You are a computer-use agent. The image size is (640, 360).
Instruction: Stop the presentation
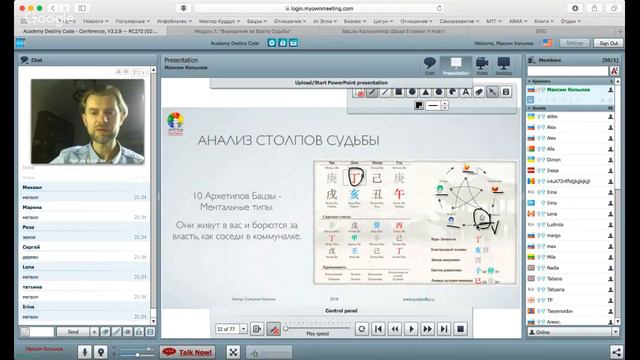tap(460, 329)
